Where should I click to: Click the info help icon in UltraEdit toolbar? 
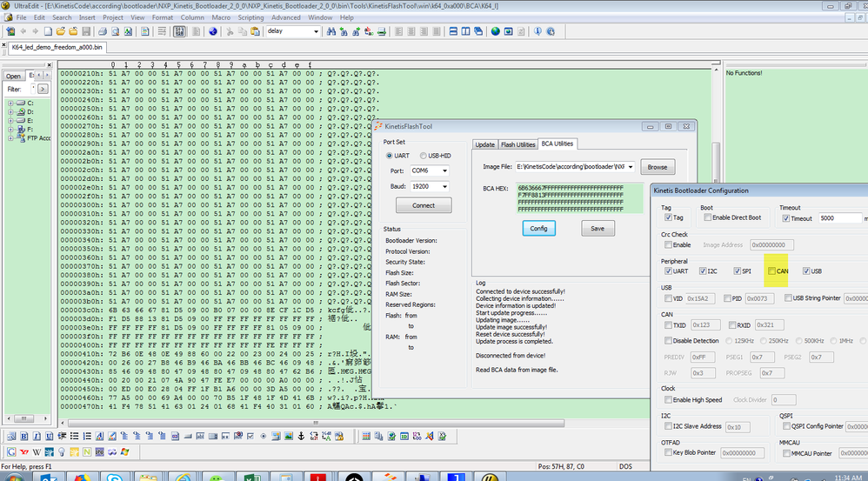537,31
